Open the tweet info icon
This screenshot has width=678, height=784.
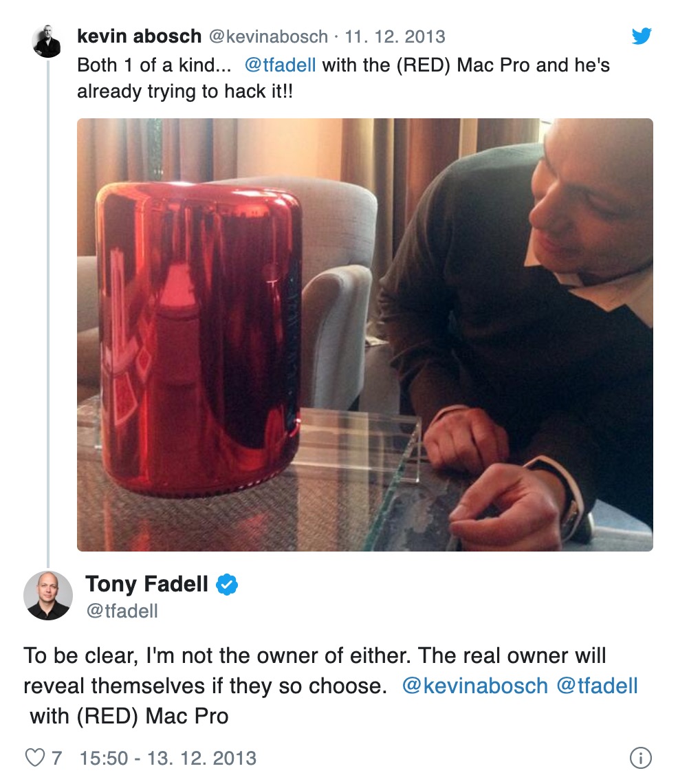click(x=640, y=758)
